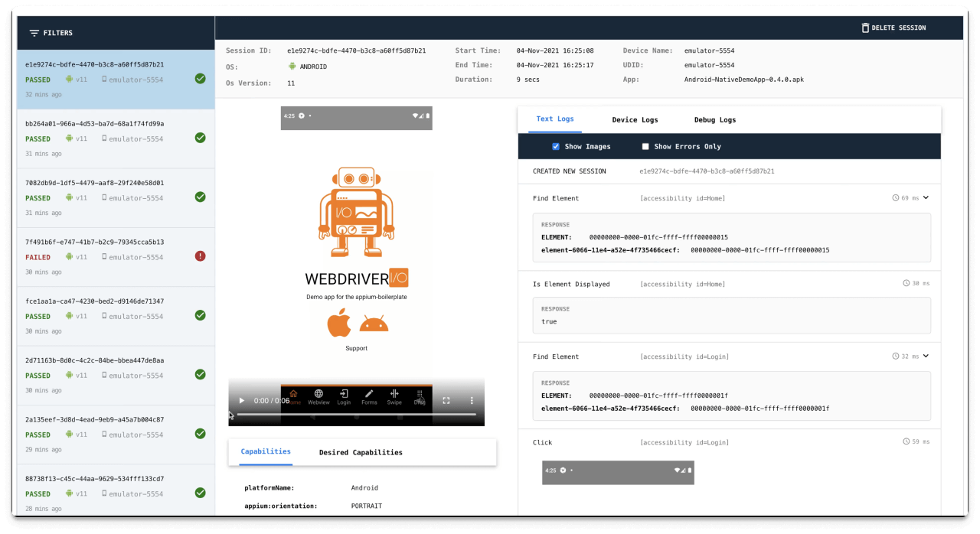Click the Click Login screenshot thumbnail
The width and height of the screenshot is (980, 534).
618,472
